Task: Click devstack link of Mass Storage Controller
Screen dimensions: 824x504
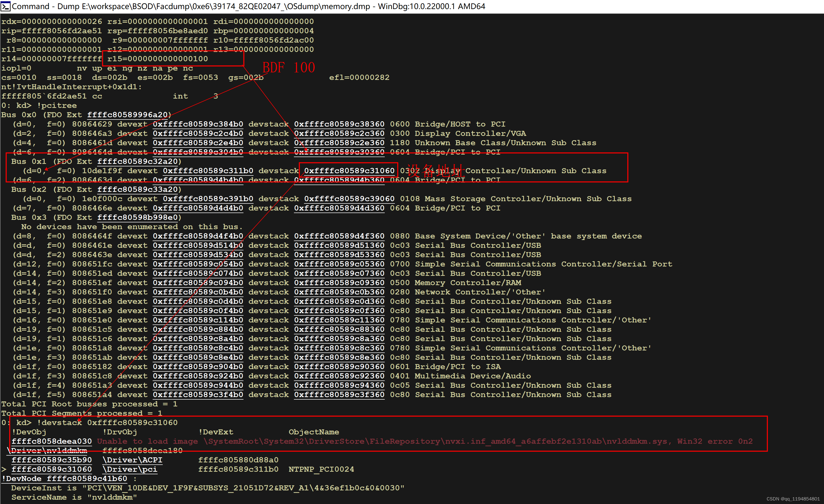Action: (x=349, y=198)
